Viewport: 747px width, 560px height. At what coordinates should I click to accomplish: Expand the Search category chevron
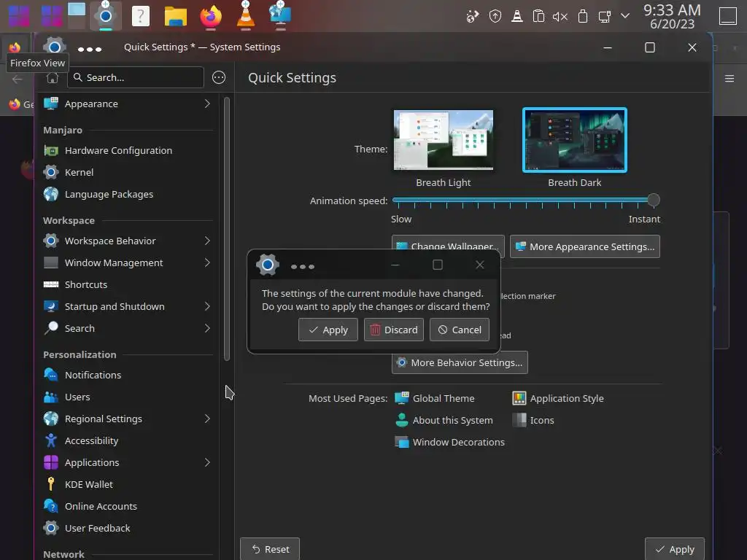click(207, 329)
